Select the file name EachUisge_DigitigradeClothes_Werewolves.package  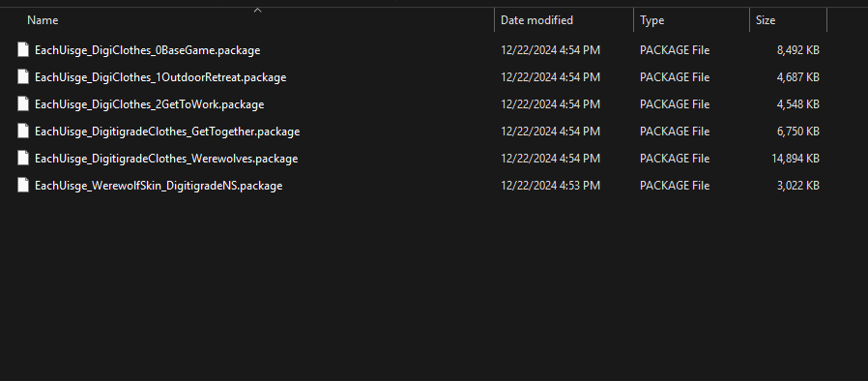click(x=166, y=159)
